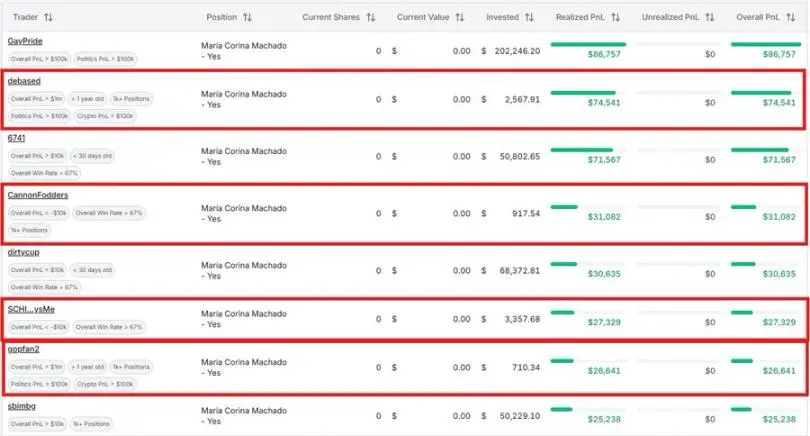Open the debased trader profile
The width and height of the screenshot is (810, 436).
click(23, 80)
